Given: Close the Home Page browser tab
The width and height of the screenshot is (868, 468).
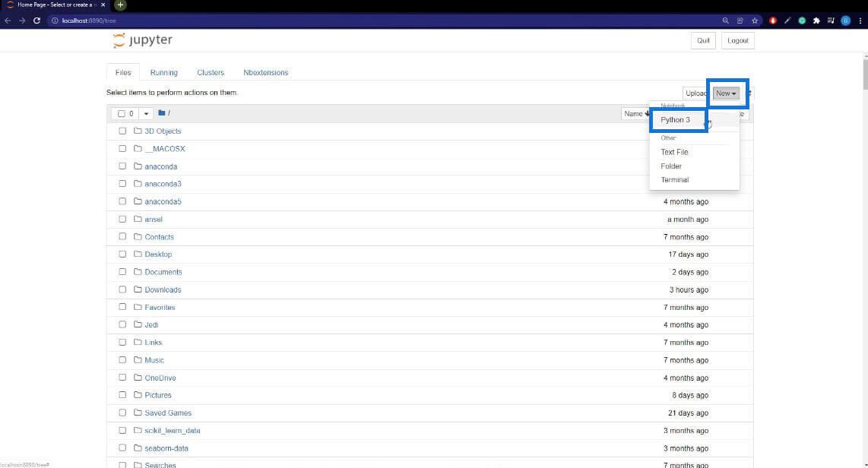Looking at the screenshot, I should pos(103,5).
